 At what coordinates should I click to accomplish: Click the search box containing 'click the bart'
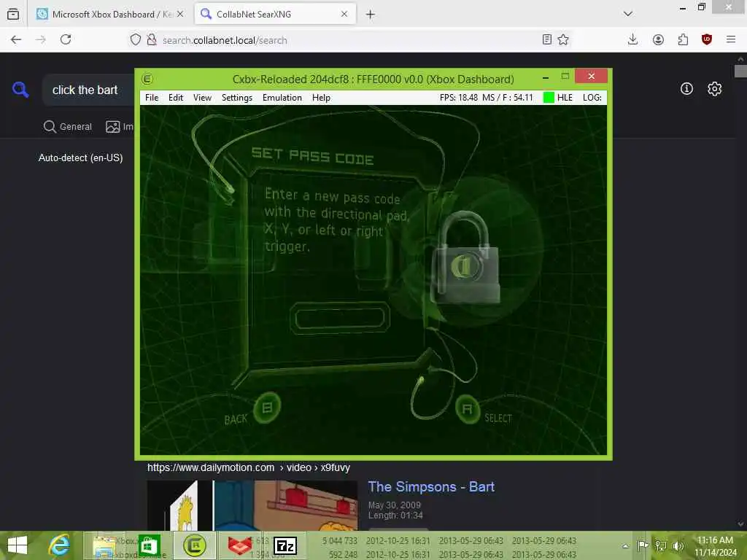point(88,90)
